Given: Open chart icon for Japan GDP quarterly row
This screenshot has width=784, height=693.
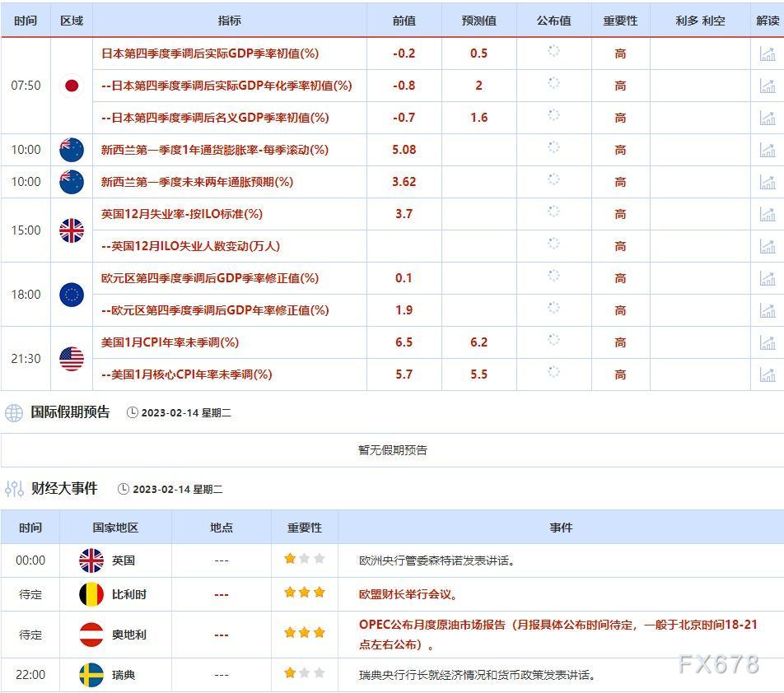Looking at the screenshot, I should point(767,53).
